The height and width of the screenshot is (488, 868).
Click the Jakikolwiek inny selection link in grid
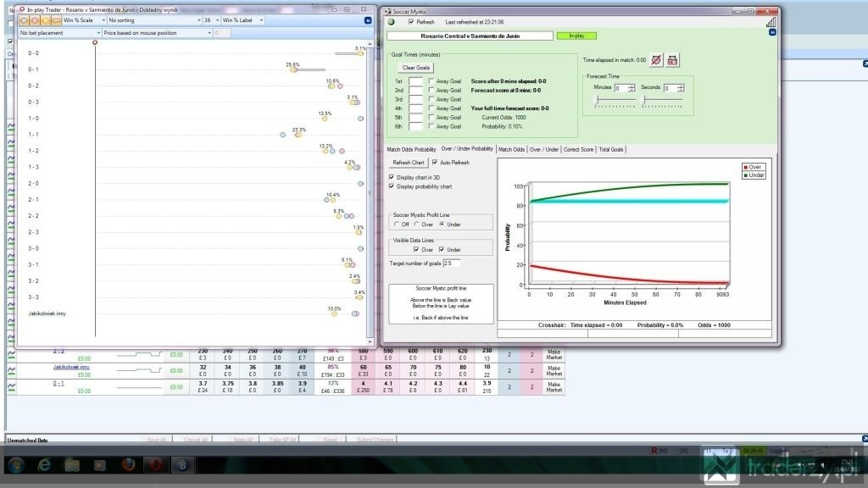[71, 368]
